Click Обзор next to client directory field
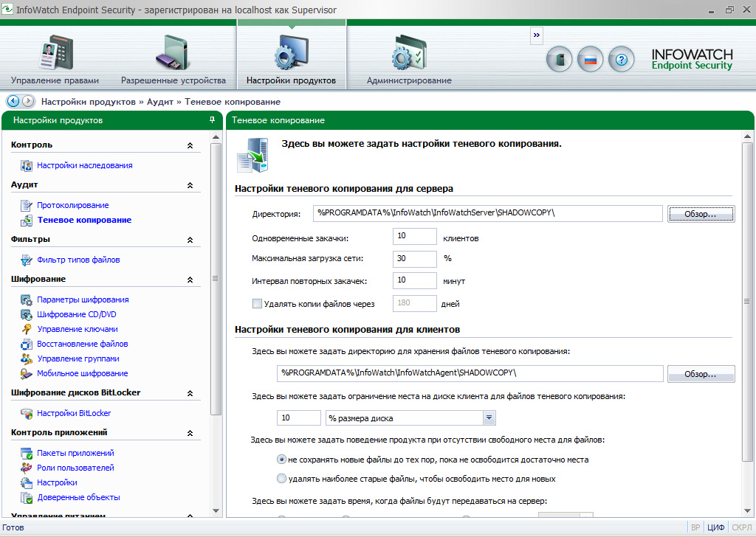756x537 pixels. tap(701, 374)
